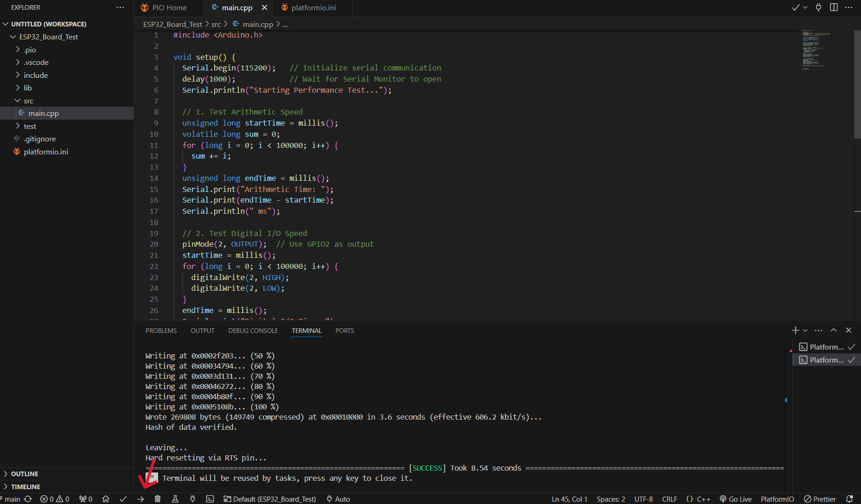Click the PlatformIO Build checkmark icon

pos(123,499)
